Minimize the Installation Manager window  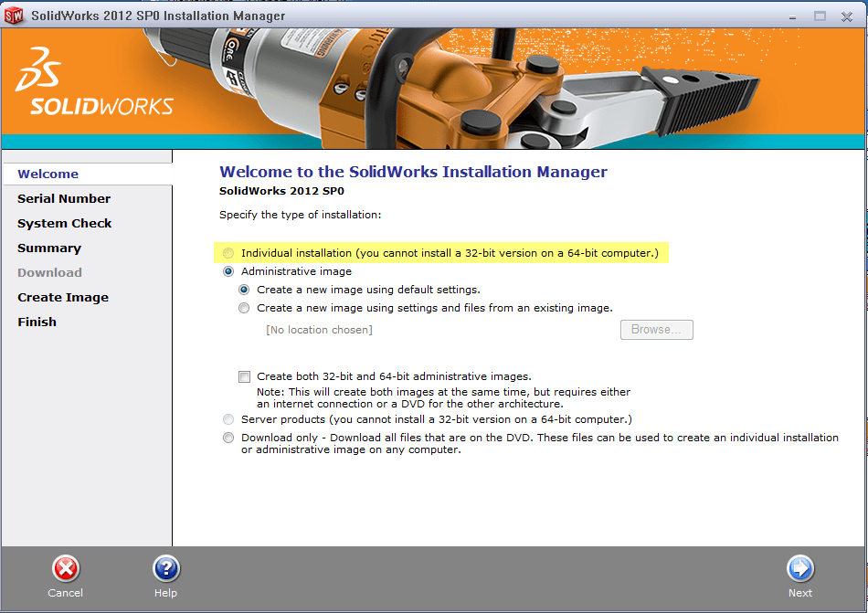[793, 17]
